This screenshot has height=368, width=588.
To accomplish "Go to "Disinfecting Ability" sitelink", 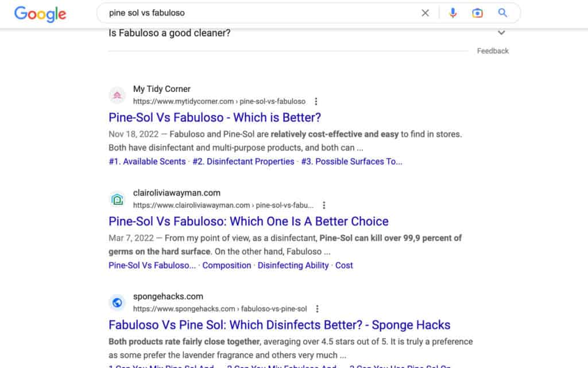I will [293, 266].
